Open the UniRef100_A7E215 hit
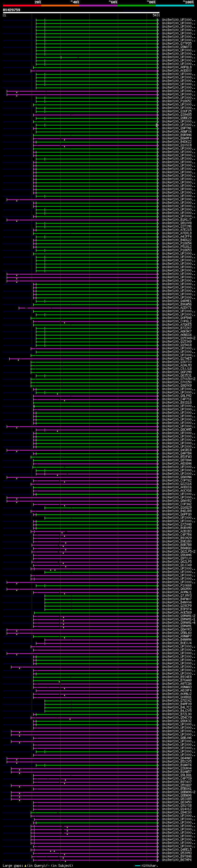197x868 pixels. click(177, 230)
